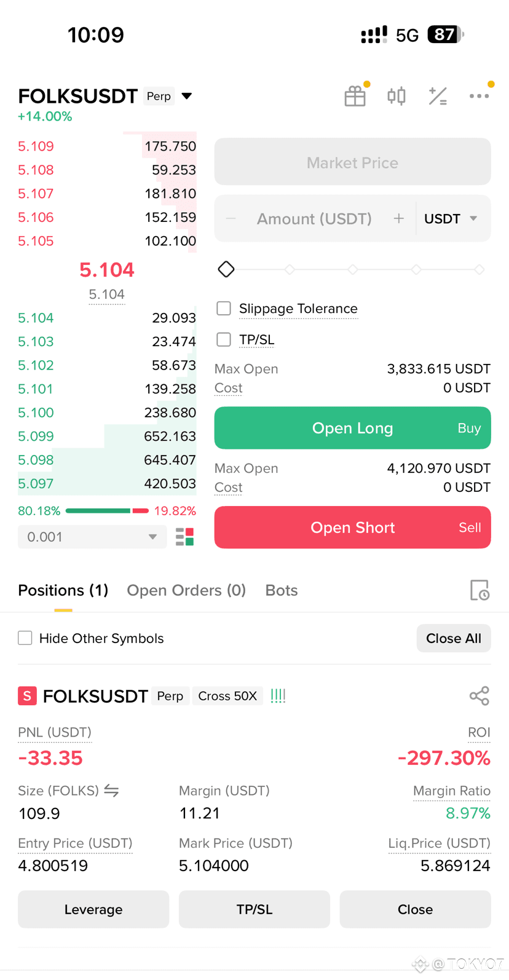
Task: Open the gift box rewards icon
Action: pos(355,97)
